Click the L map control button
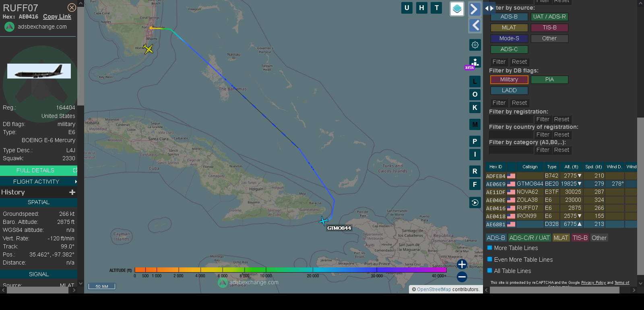This screenshot has height=310, width=644. tap(475, 81)
